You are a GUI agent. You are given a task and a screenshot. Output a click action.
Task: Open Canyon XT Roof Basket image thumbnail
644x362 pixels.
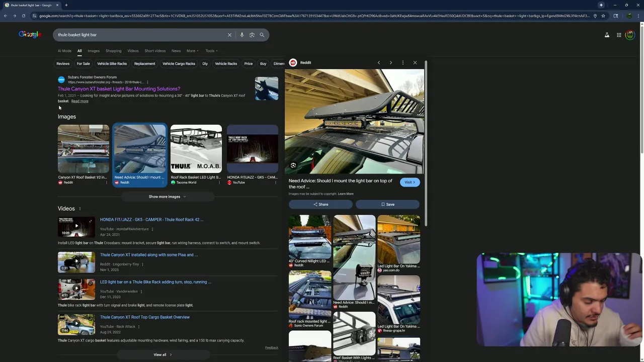[x=84, y=149]
